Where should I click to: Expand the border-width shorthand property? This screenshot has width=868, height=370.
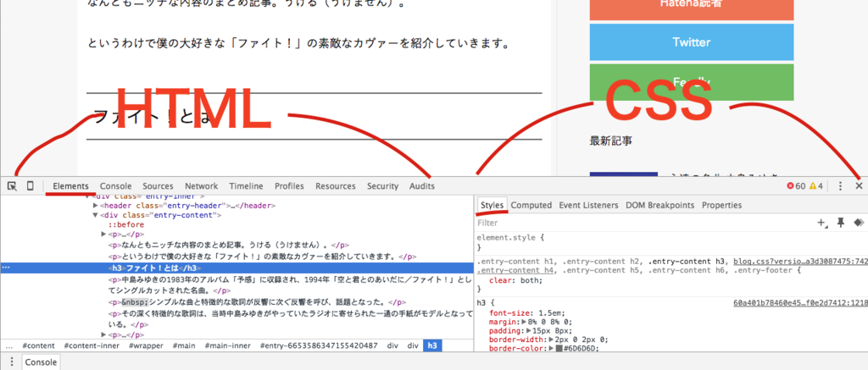pyautogui.click(x=551, y=339)
